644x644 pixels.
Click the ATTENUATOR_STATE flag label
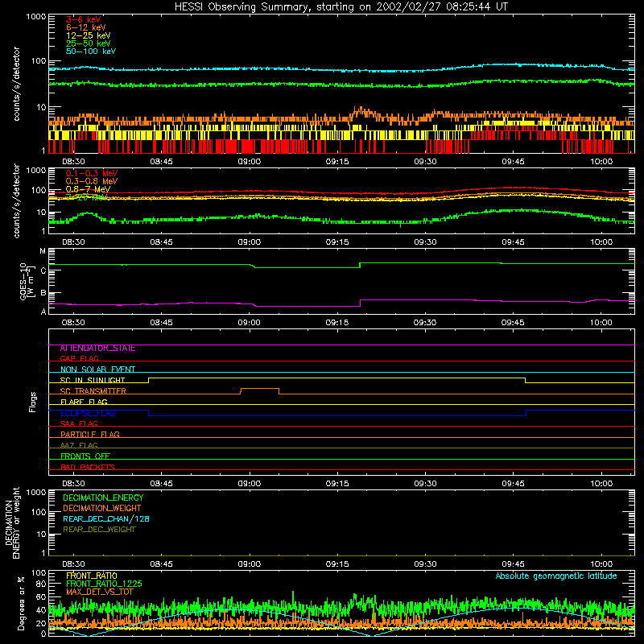point(97,349)
